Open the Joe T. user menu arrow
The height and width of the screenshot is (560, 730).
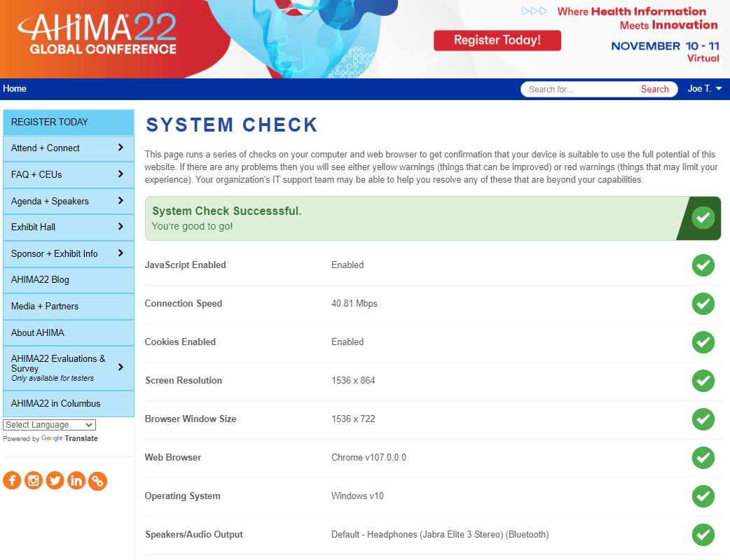719,88
